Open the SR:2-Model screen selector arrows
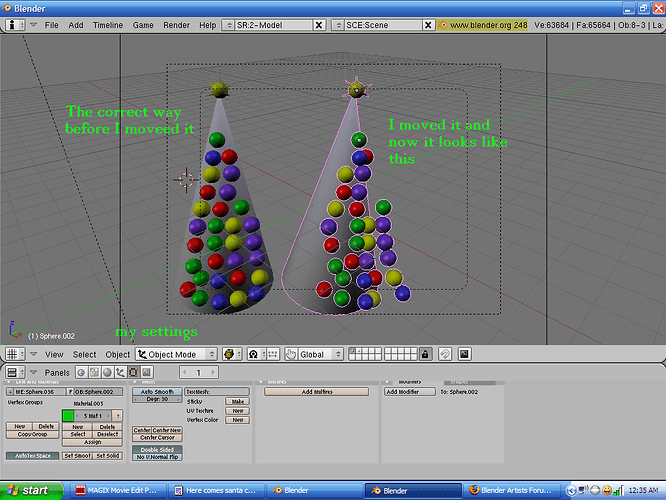The height and width of the screenshot is (500, 666). (x=229, y=25)
